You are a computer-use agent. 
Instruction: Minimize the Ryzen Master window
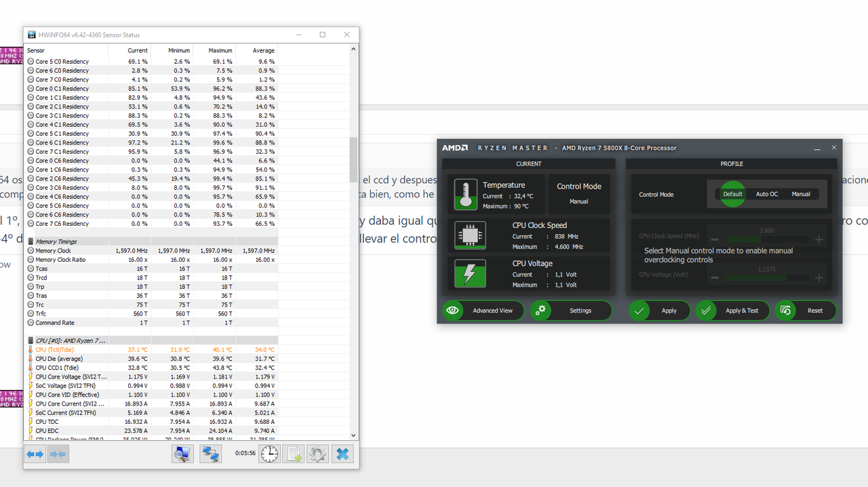[816, 147]
